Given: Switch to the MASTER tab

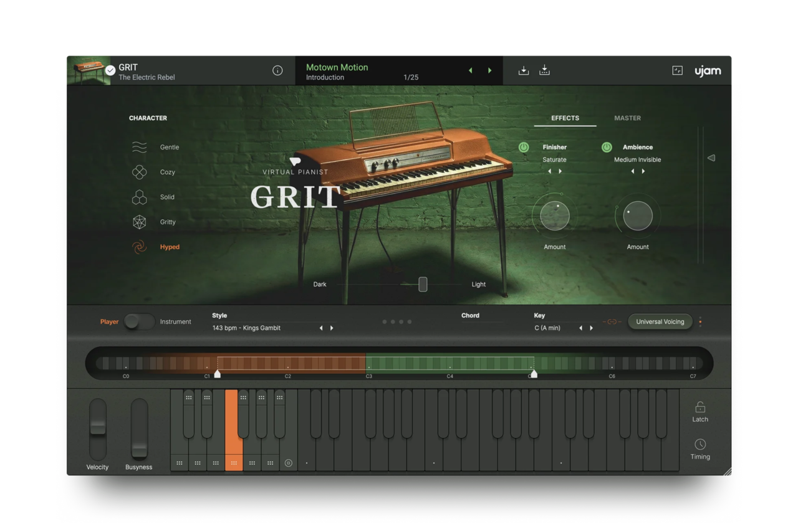Looking at the screenshot, I should (x=627, y=118).
